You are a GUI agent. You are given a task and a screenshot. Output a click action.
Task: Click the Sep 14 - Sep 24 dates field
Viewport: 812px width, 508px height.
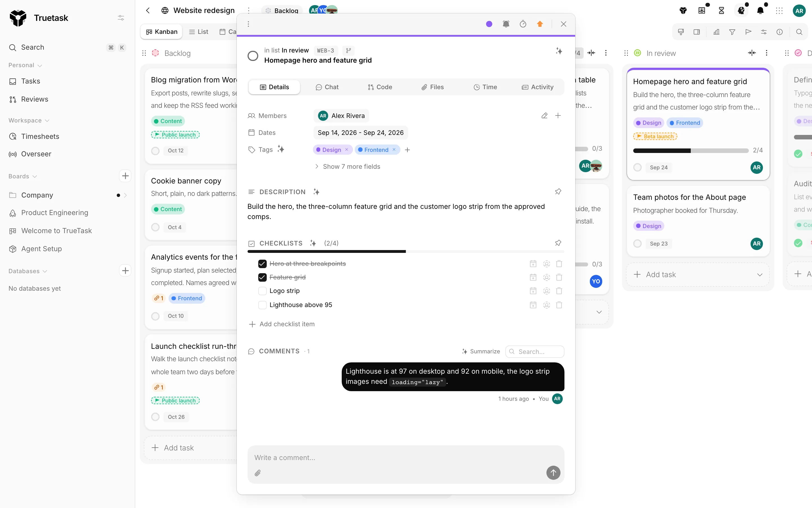[x=361, y=133]
